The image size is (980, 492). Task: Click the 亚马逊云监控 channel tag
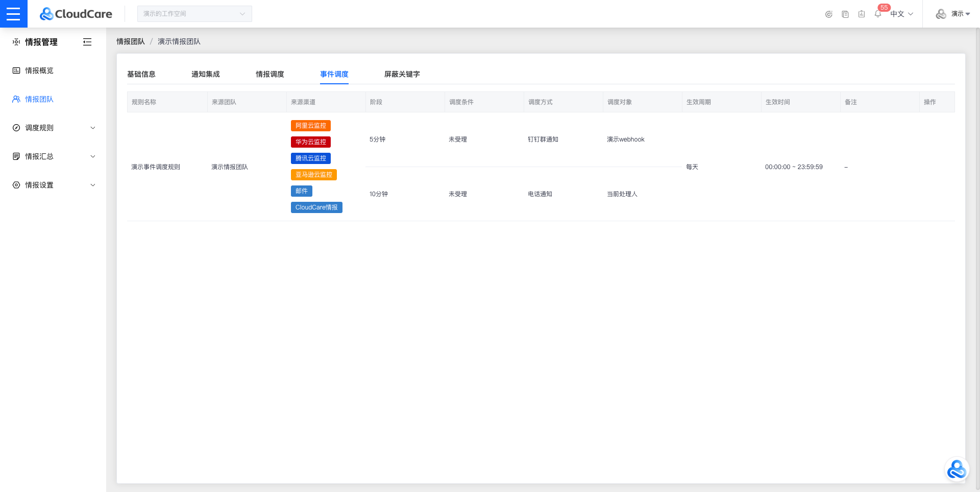[x=314, y=175]
